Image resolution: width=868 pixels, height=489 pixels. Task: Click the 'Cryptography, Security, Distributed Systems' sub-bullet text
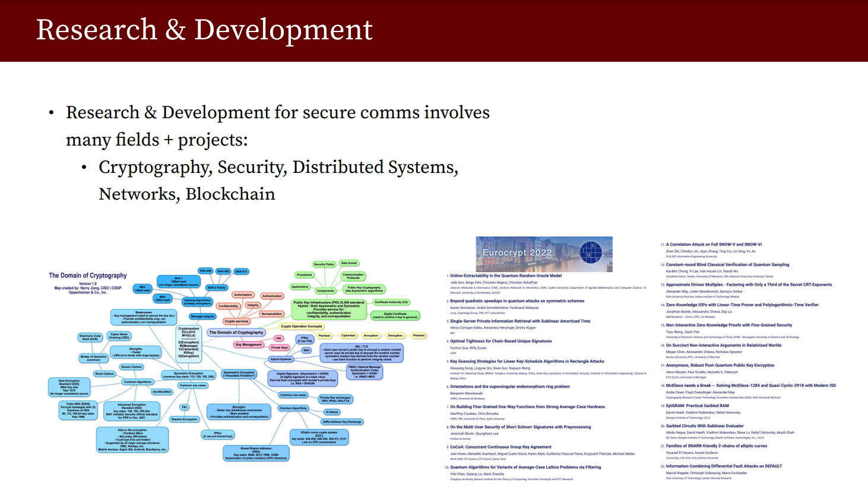click(278, 168)
